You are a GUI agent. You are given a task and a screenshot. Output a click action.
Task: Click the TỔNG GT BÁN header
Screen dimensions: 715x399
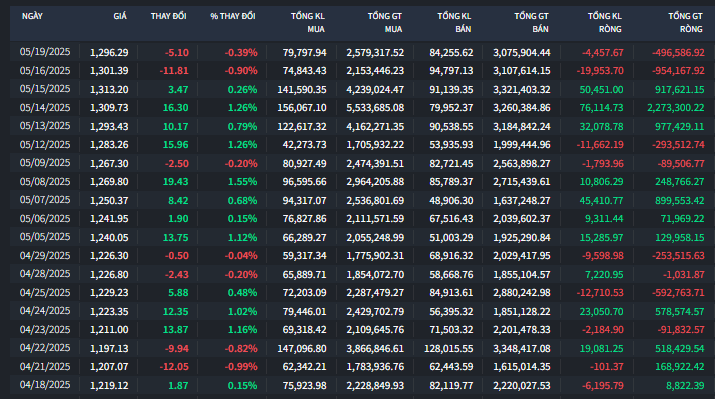tap(531, 23)
